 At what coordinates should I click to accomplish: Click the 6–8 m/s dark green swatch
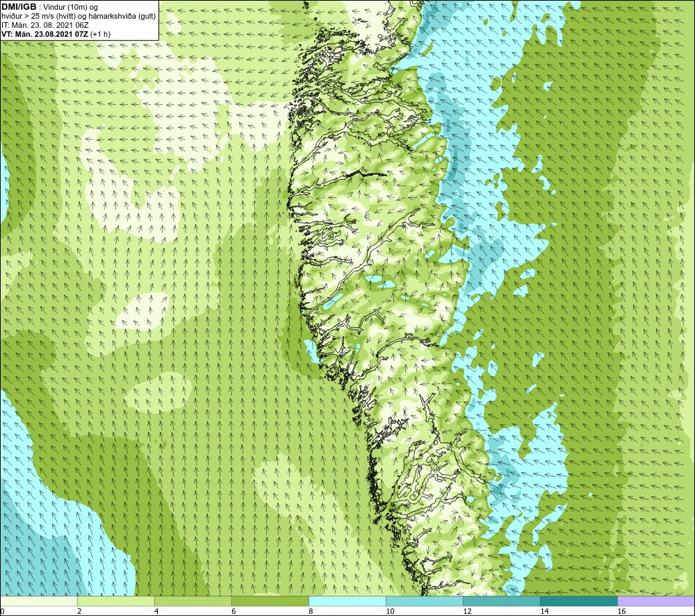(270, 601)
